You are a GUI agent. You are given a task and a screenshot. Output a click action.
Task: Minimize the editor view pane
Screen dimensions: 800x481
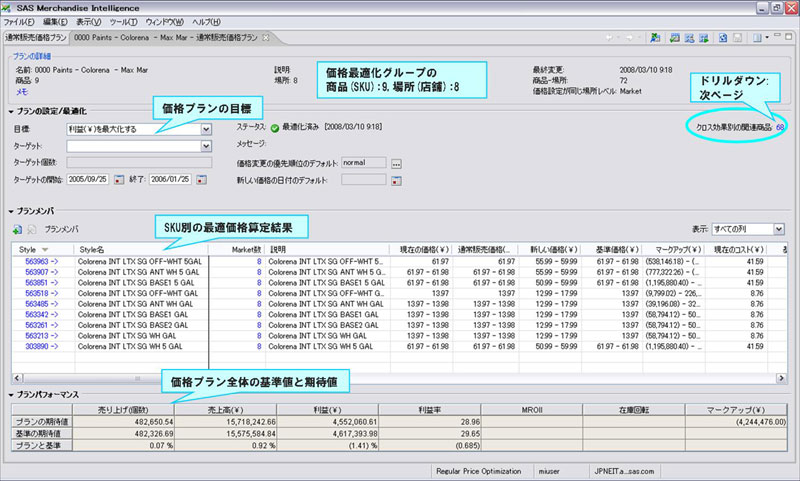(x=777, y=35)
